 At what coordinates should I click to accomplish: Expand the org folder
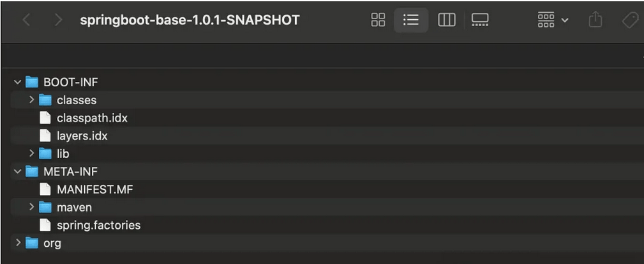click(17, 243)
